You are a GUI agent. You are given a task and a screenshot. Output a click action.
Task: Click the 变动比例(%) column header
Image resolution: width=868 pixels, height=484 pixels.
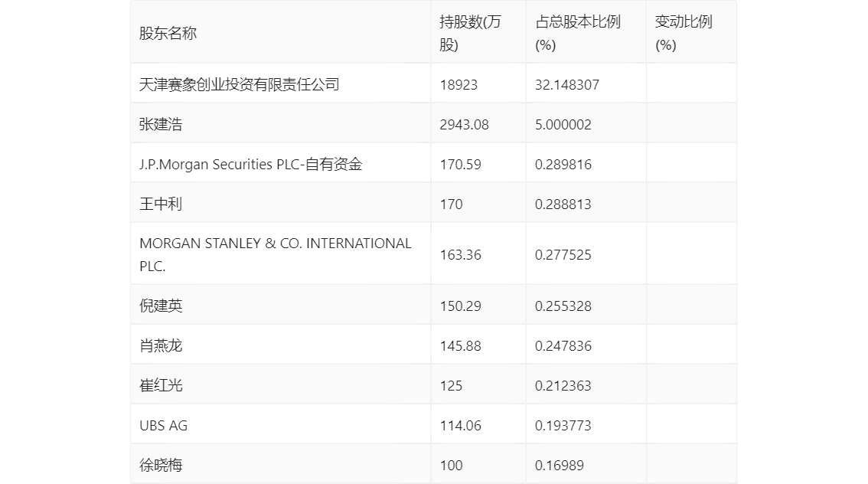coord(683,33)
